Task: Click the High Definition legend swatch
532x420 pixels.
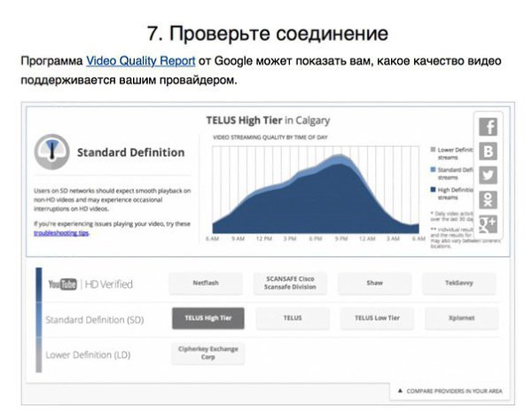Action: (x=433, y=190)
